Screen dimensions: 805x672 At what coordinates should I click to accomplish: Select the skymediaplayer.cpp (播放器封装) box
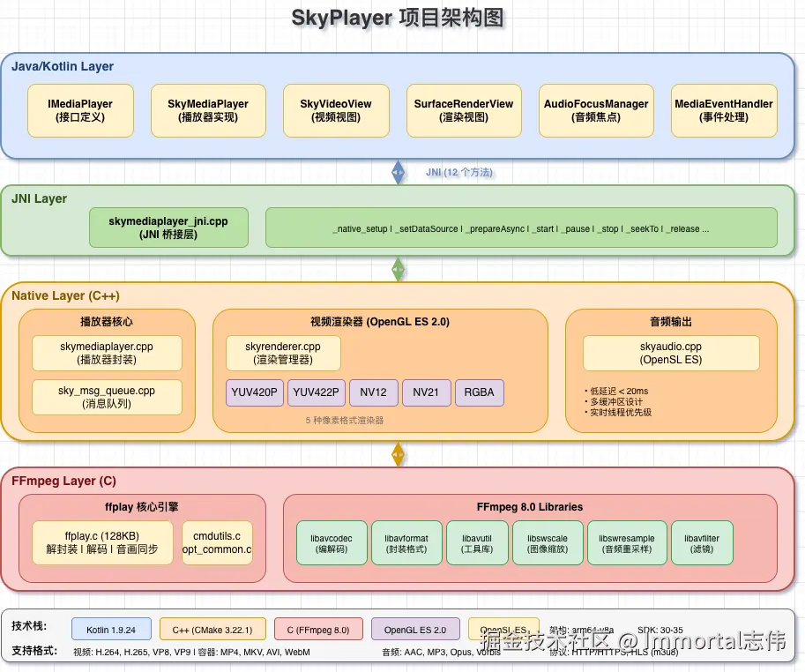(x=107, y=353)
